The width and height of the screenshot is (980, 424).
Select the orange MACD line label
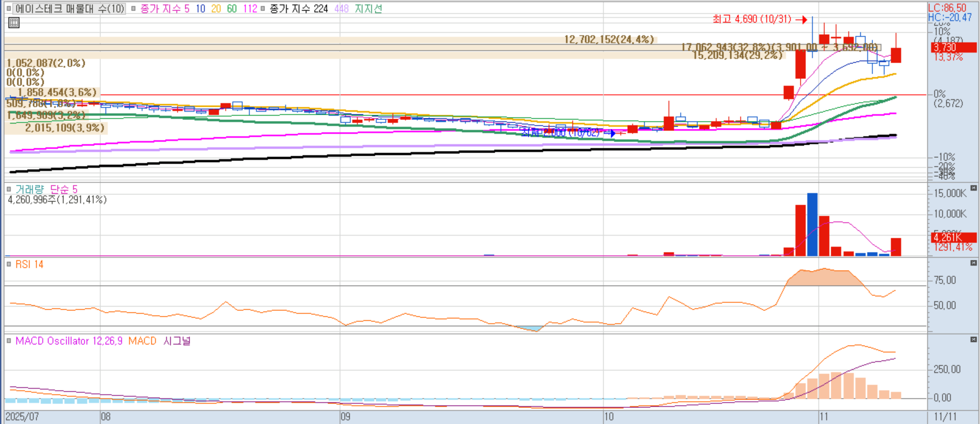click(x=142, y=341)
